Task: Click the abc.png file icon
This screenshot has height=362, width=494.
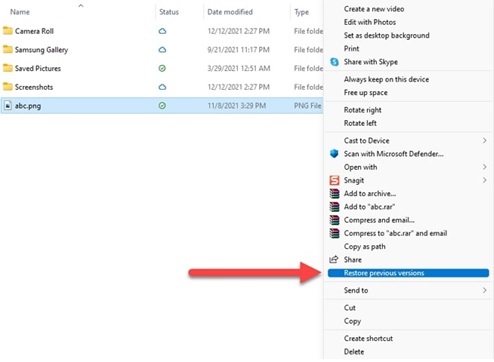Action: click(x=8, y=106)
